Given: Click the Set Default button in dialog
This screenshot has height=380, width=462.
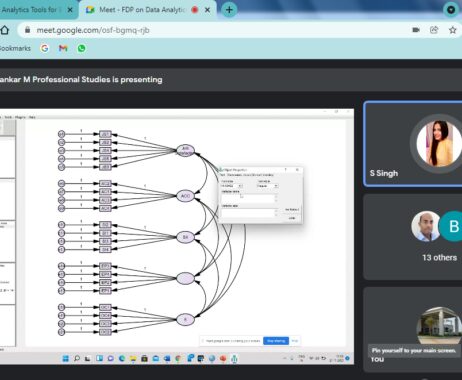Looking at the screenshot, I should (292, 209).
